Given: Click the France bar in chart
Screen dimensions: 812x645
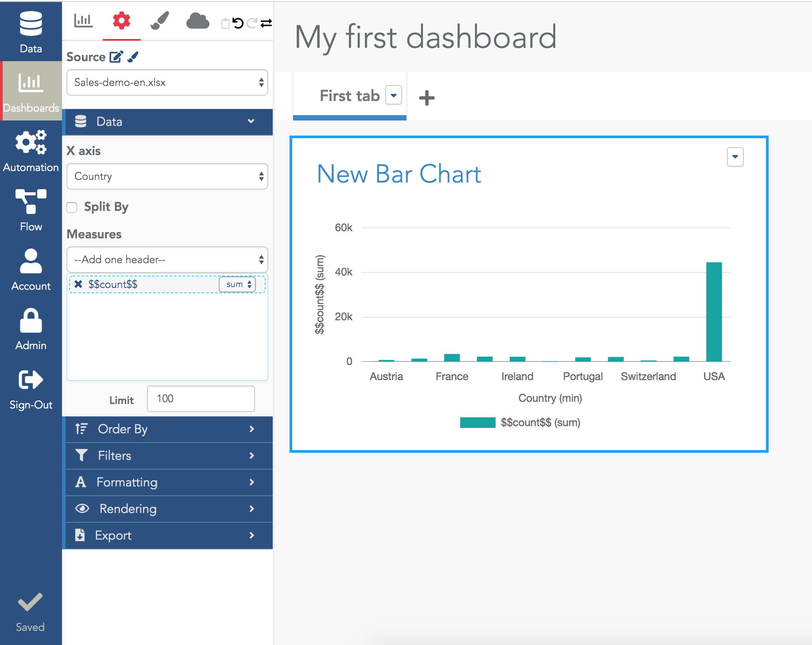Looking at the screenshot, I should [452, 358].
